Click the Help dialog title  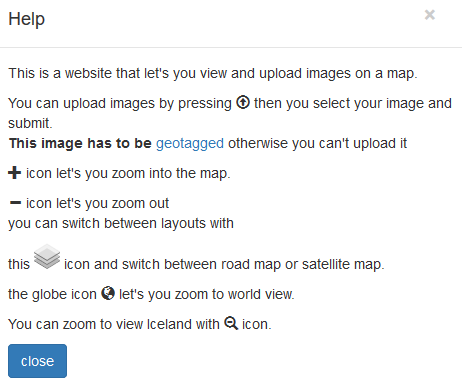coord(26,19)
